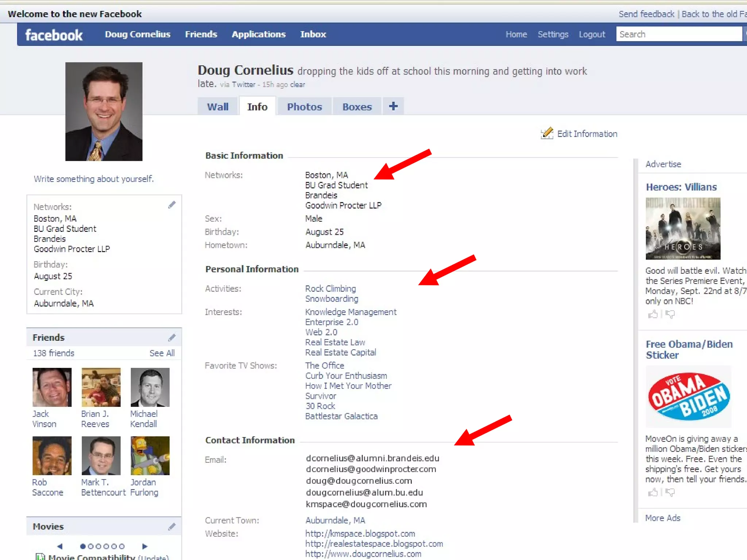
Task: Select the first movie pagination dot
Action: click(x=83, y=546)
